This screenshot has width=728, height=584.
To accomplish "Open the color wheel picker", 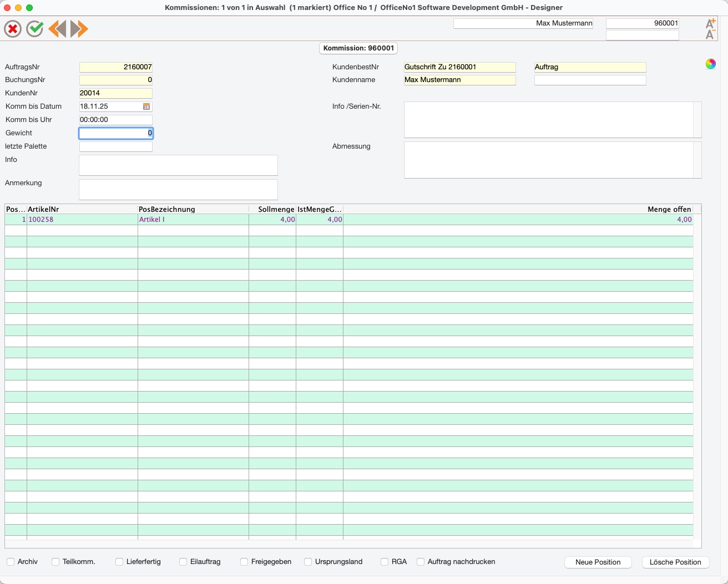I will point(711,64).
